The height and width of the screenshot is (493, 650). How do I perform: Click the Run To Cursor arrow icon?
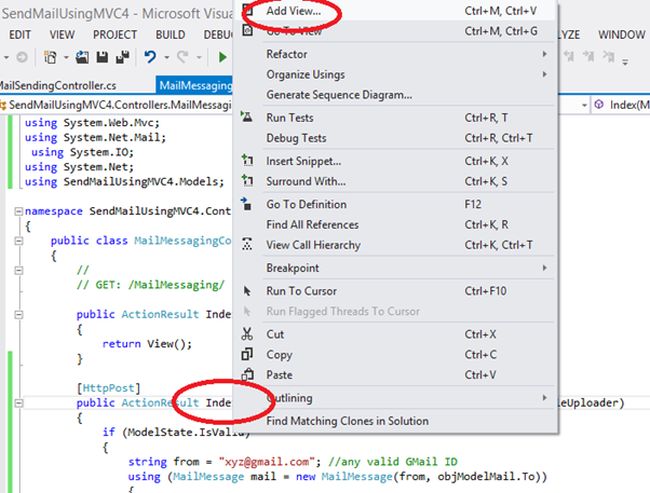tap(247, 291)
